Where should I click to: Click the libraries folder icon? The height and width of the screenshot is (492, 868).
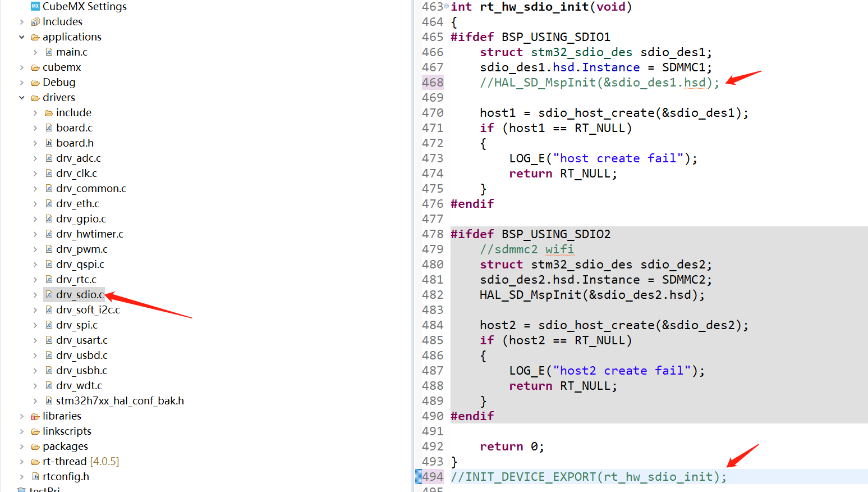(35, 416)
